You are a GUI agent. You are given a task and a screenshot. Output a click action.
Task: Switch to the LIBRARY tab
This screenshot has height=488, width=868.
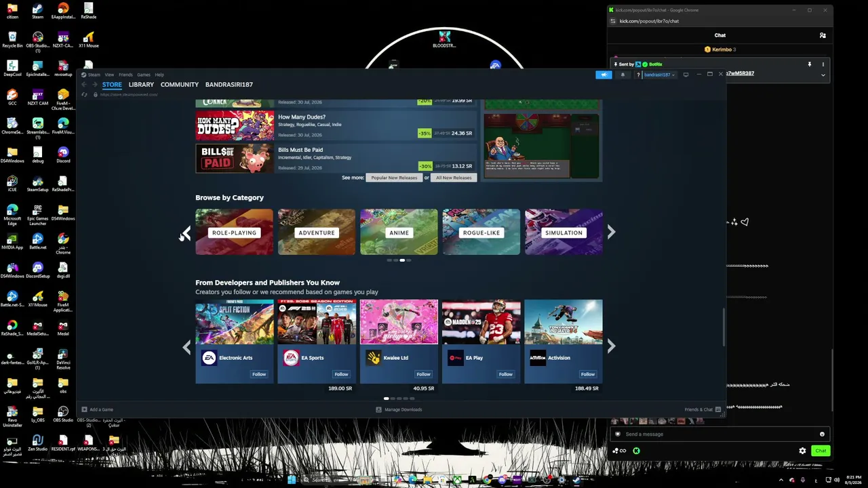click(x=141, y=85)
